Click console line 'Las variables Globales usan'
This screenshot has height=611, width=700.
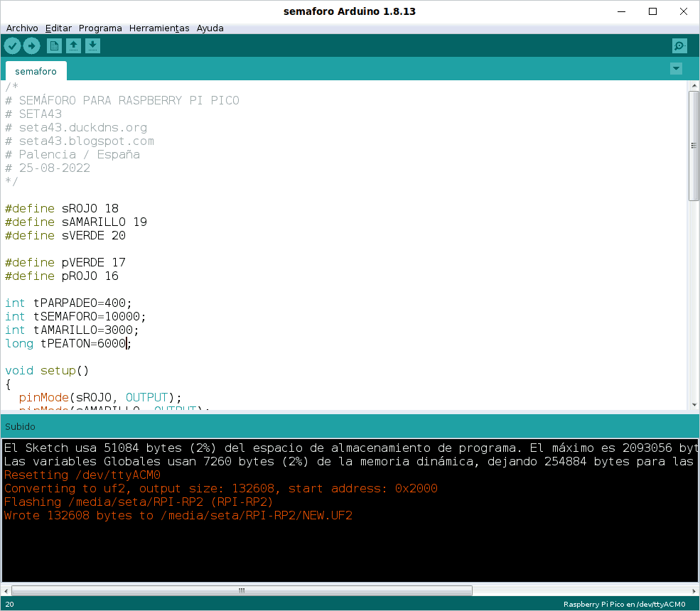click(x=350, y=462)
